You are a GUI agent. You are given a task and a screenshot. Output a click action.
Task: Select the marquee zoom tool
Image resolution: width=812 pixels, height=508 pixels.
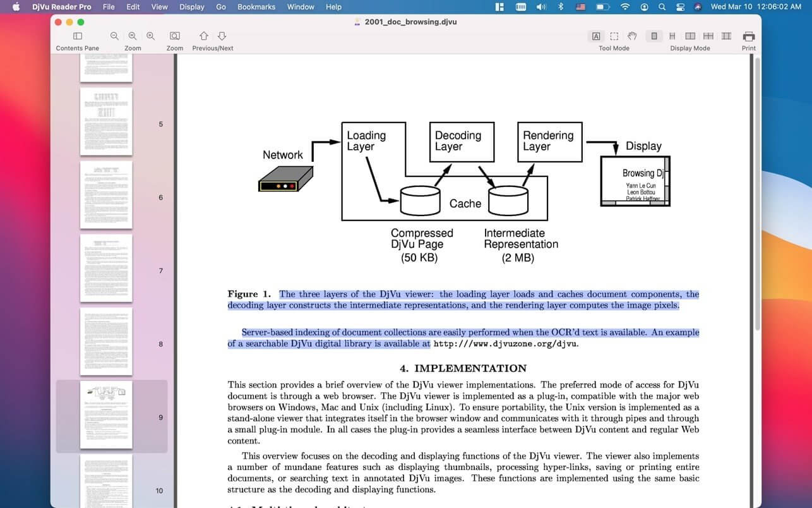coord(174,36)
